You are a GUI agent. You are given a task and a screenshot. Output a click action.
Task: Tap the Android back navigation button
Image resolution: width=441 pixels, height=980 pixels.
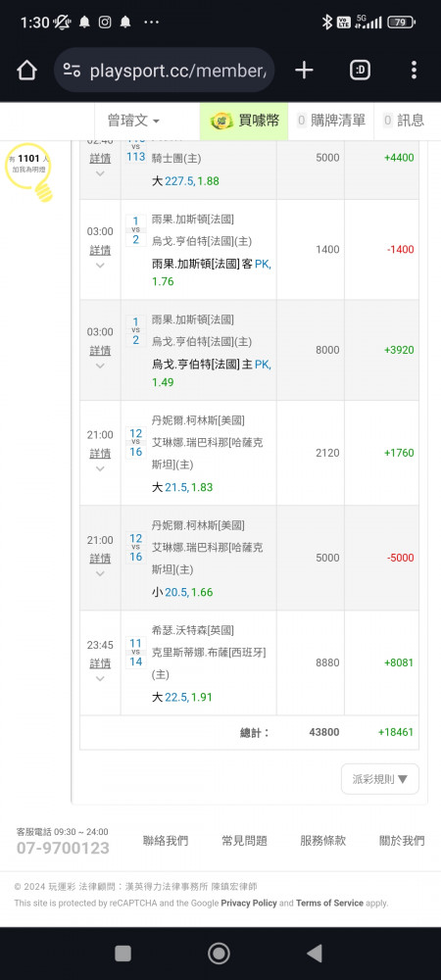point(315,954)
